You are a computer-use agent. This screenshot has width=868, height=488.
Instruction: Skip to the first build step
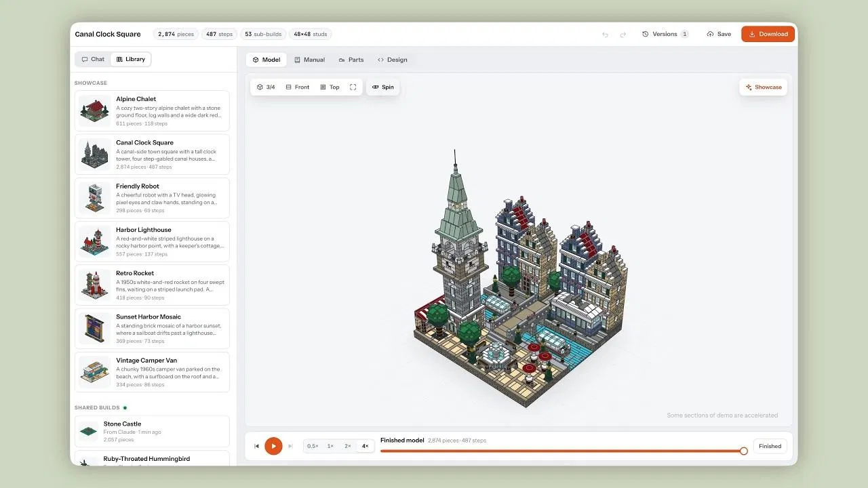(x=256, y=446)
